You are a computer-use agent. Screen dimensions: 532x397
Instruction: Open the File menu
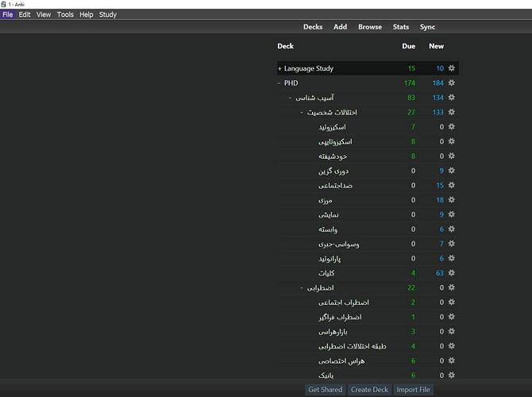7,14
